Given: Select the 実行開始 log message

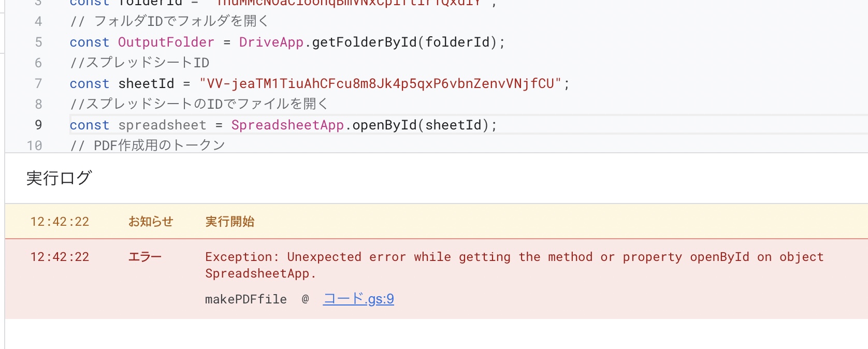Looking at the screenshot, I should click(230, 222).
